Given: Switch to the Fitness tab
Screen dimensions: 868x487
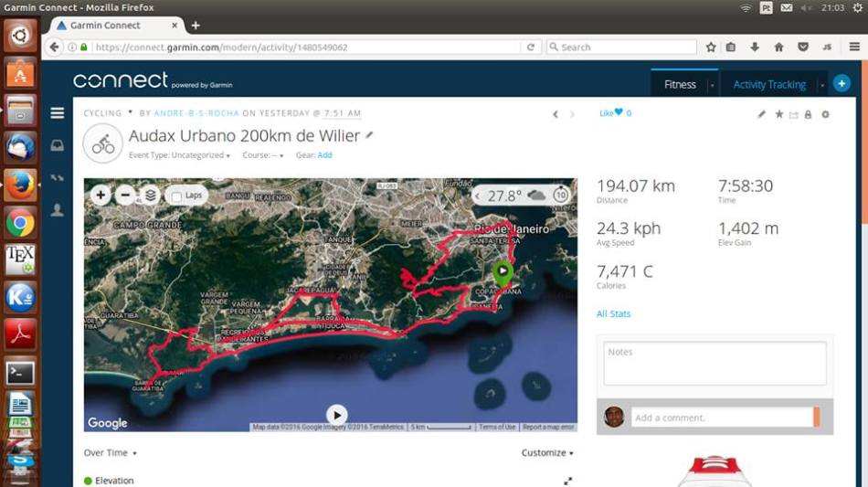Looking at the screenshot, I should [680, 84].
